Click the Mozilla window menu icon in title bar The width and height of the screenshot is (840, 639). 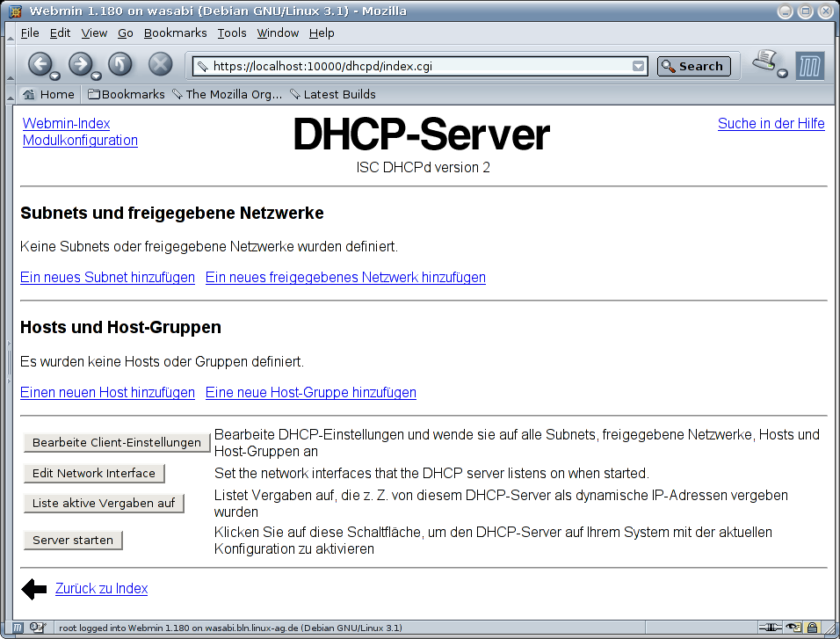[16, 11]
